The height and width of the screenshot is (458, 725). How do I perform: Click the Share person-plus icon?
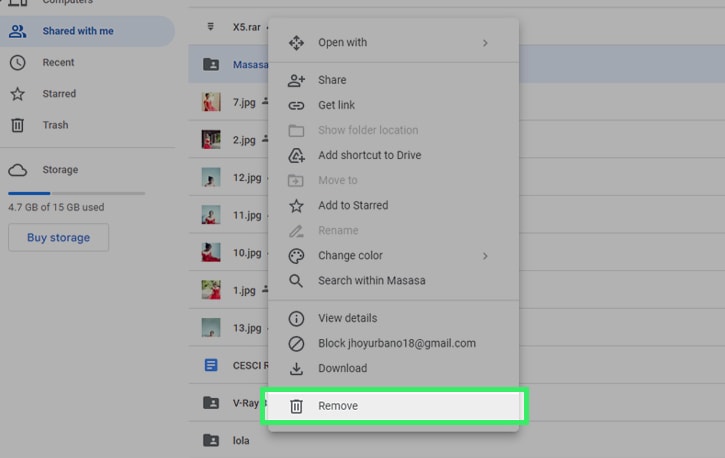(x=296, y=80)
